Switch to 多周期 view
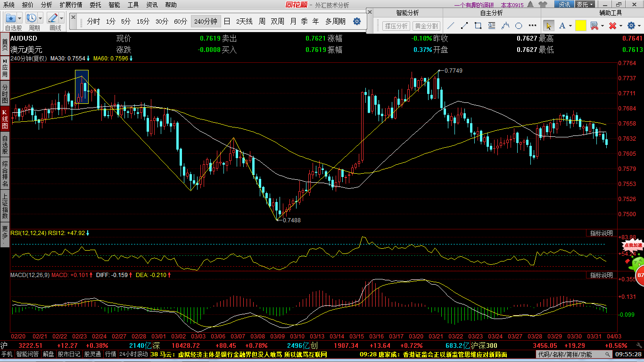 pyautogui.click(x=335, y=21)
